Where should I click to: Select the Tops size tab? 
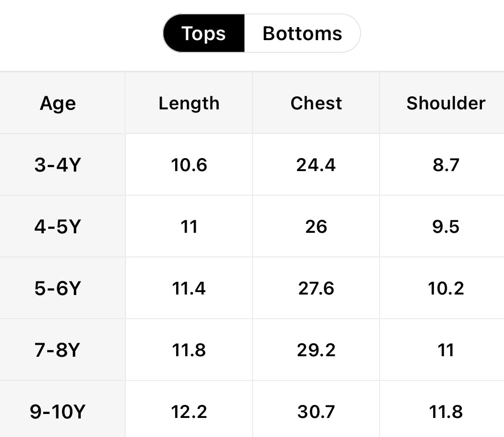(204, 34)
